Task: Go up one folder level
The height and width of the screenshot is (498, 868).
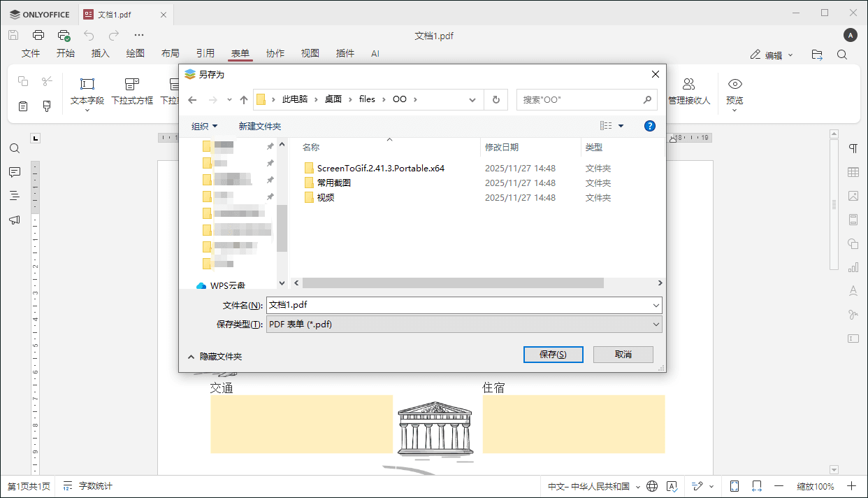Action: (244, 100)
